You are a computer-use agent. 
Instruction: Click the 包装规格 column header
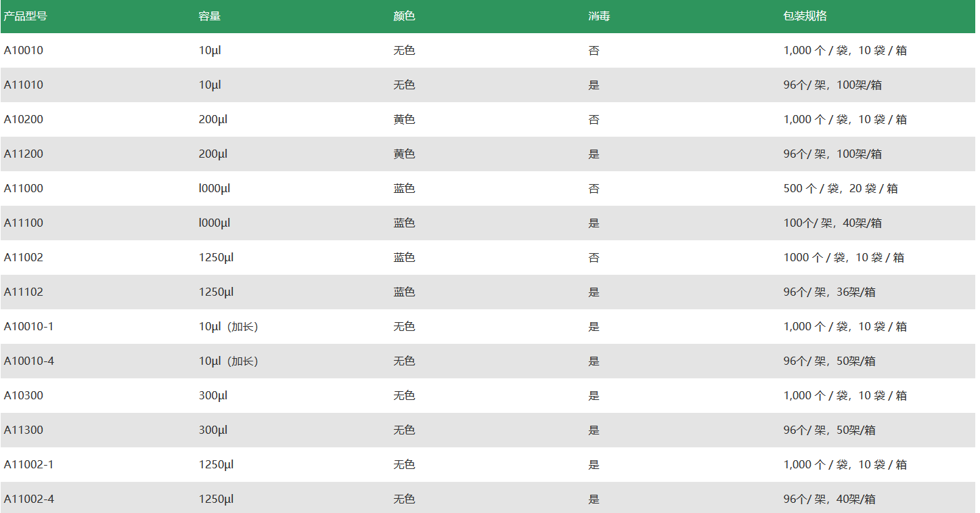point(805,16)
